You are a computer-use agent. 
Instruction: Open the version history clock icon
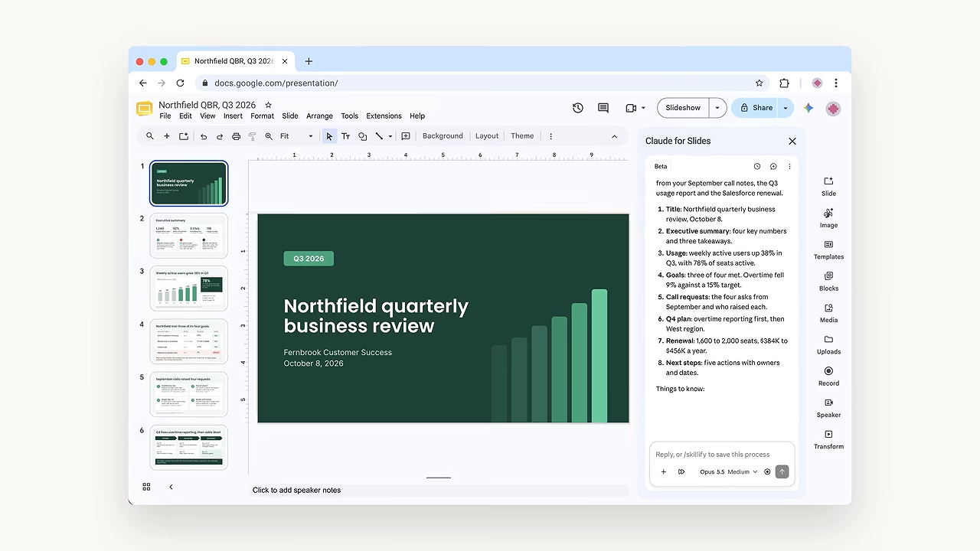578,108
